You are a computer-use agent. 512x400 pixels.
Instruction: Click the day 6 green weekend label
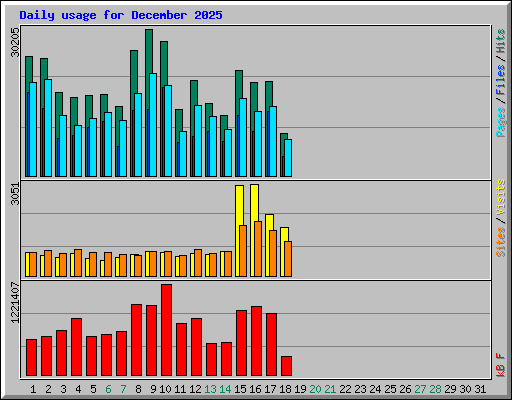point(108,389)
